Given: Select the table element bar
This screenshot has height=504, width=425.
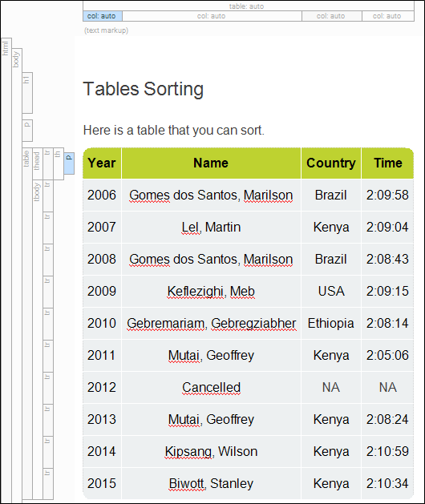Looking at the screenshot, I should [x=27, y=324].
